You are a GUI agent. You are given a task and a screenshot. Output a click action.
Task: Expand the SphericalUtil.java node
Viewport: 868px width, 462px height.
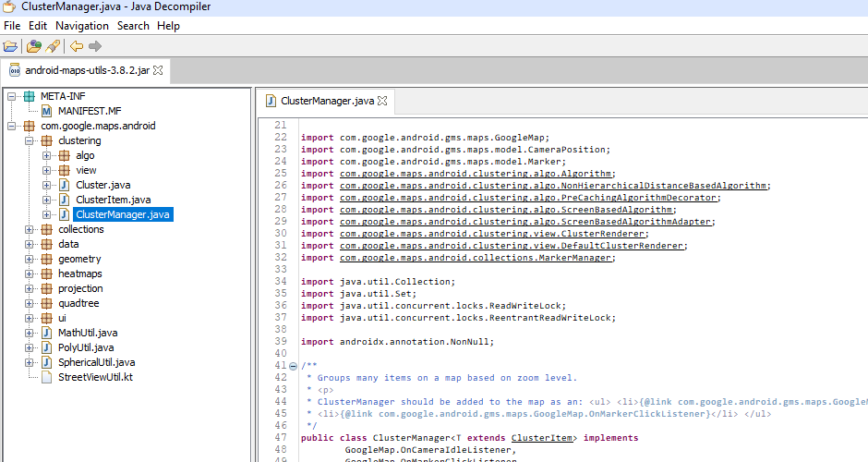point(29,362)
